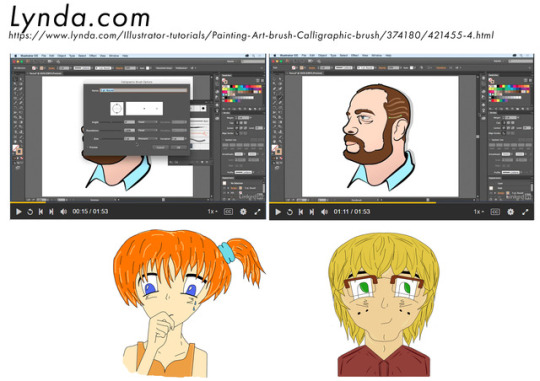Screen dimensions: 540x381
Task: Toggle closed captions on right video
Action: [495, 212]
